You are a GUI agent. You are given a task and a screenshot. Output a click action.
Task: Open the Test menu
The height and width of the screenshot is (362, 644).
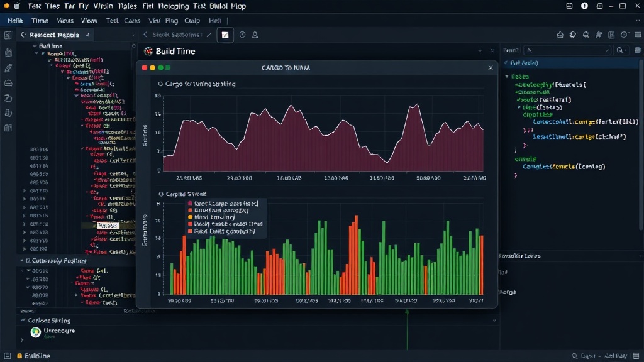112,21
